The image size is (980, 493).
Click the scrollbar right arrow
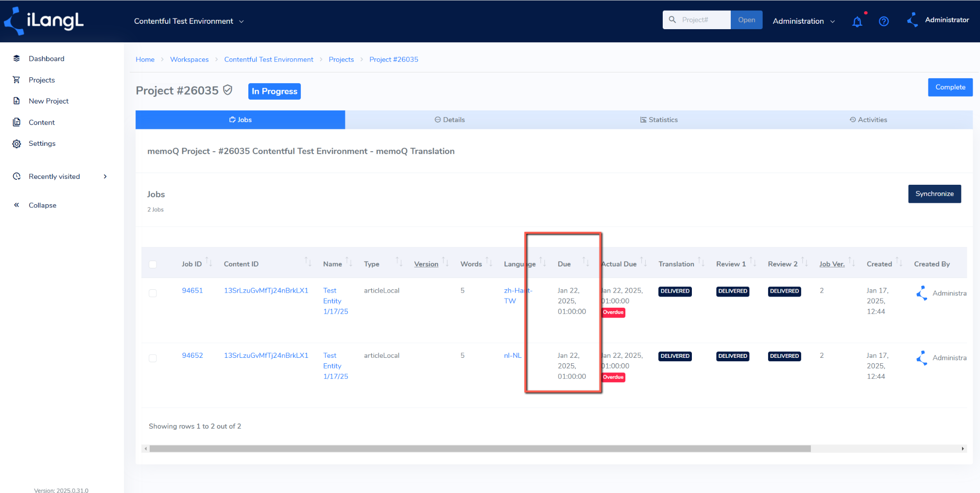(963, 449)
